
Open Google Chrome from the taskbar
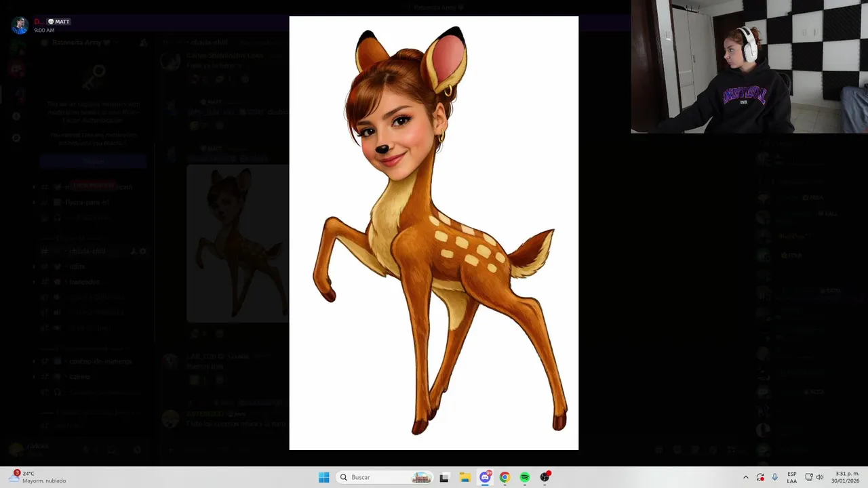505,477
